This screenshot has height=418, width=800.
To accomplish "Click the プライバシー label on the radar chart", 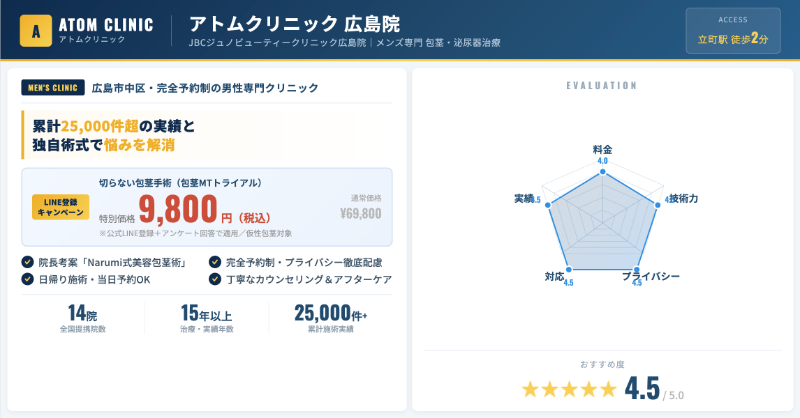I will pos(651,275).
